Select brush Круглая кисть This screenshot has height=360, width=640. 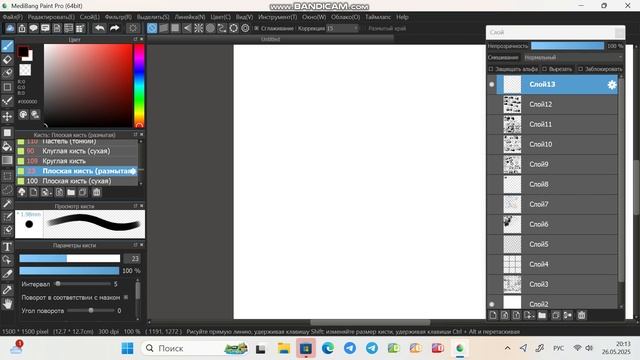tap(77, 161)
